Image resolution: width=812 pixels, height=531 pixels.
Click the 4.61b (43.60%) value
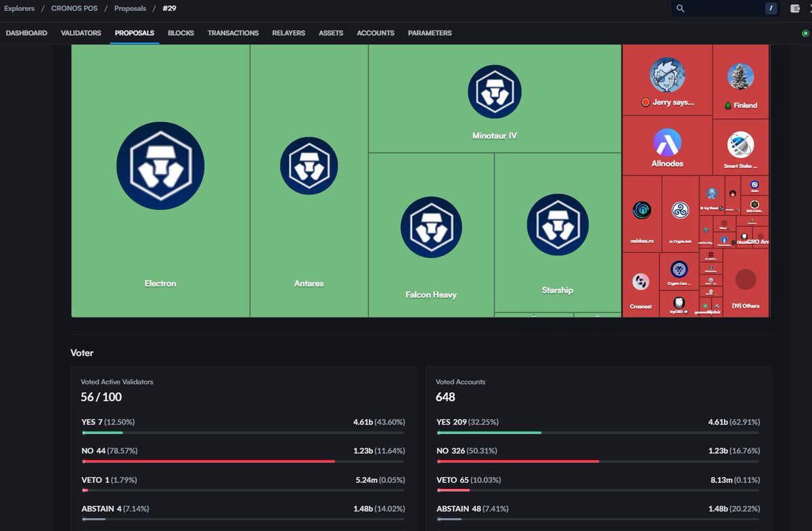(379, 422)
